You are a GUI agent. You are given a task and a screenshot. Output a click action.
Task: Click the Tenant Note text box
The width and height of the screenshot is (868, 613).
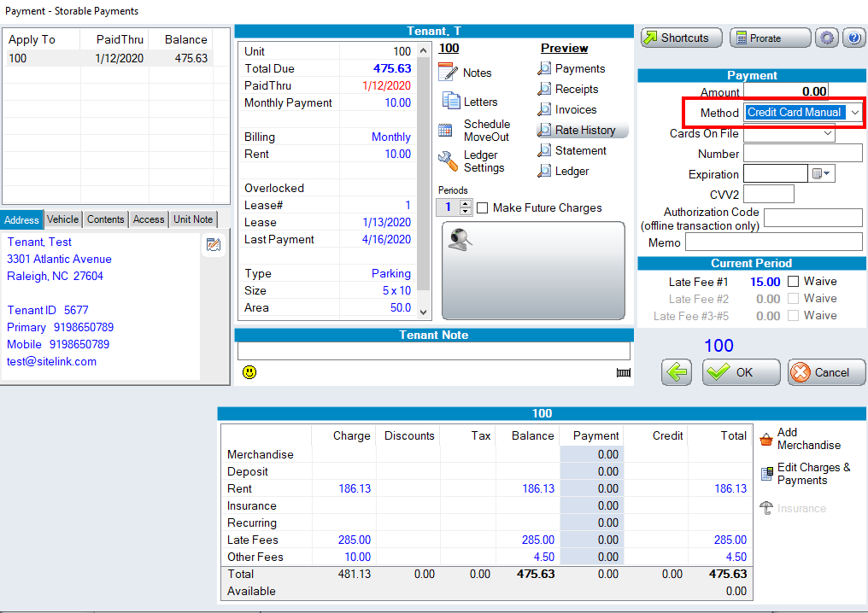[x=433, y=351]
